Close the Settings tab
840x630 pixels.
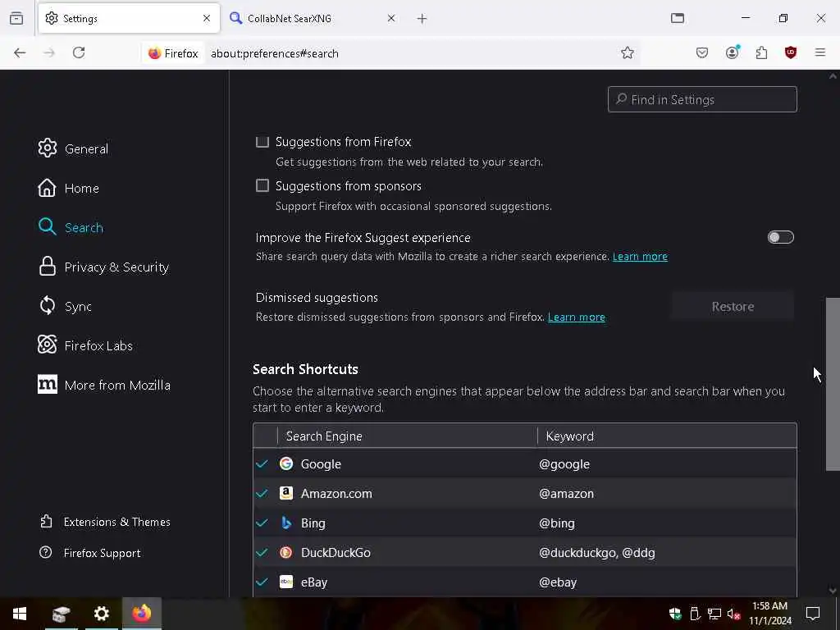click(x=207, y=18)
